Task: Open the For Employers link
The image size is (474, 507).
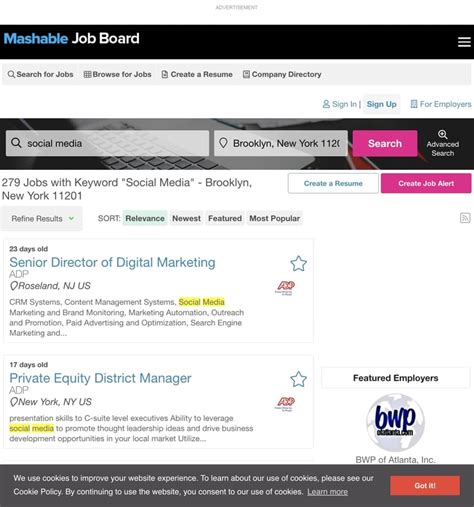Action: [x=441, y=104]
